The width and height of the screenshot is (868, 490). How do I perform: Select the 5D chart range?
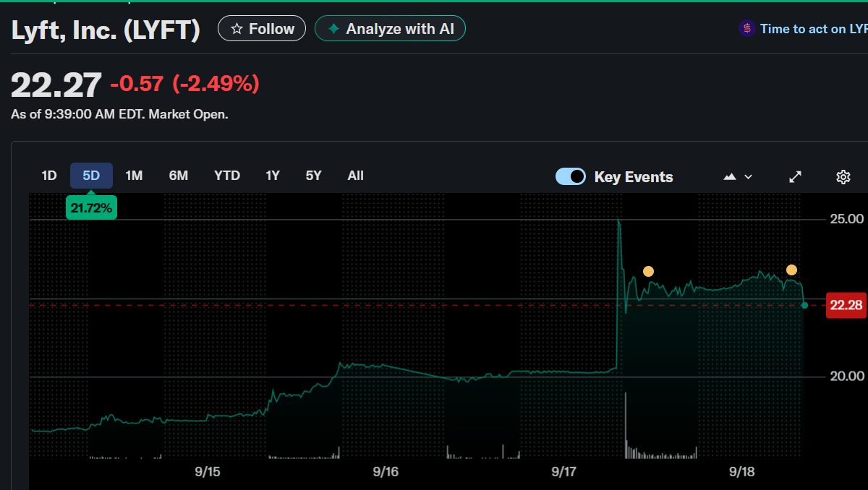(91, 176)
